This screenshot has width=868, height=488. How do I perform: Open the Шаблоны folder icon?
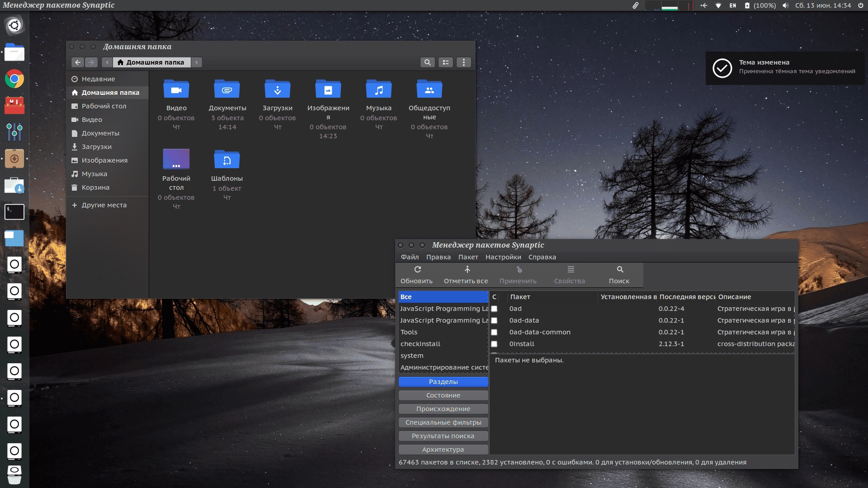[227, 159]
